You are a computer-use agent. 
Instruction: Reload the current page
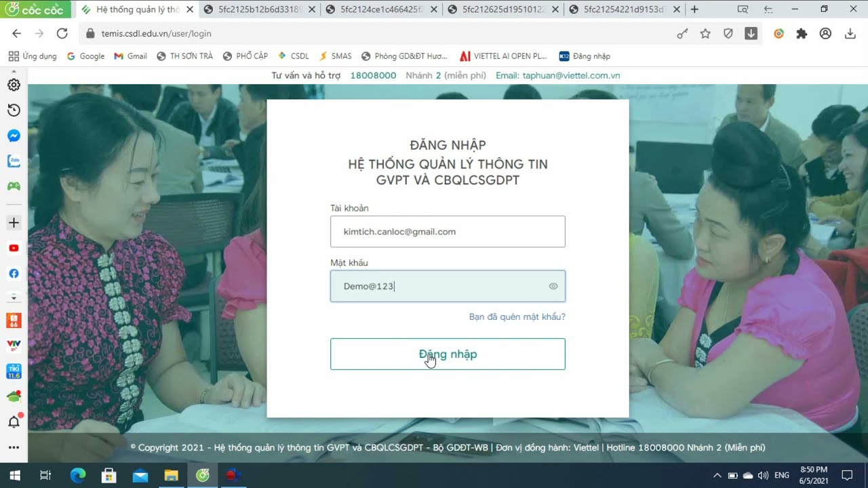coord(62,33)
